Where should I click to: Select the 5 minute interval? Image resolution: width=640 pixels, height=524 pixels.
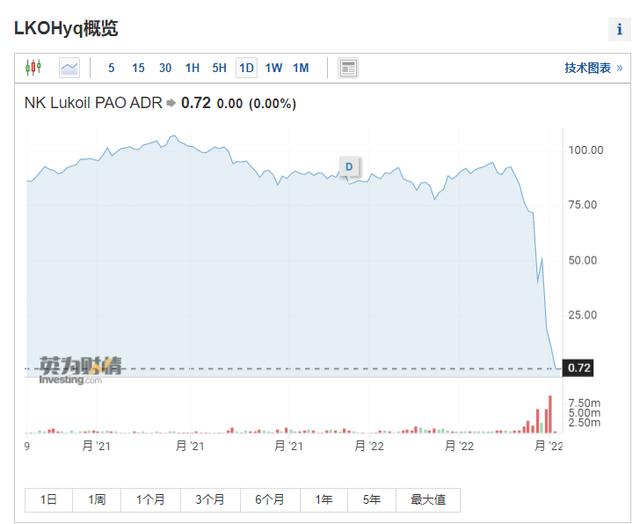click(x=111, y=68)
